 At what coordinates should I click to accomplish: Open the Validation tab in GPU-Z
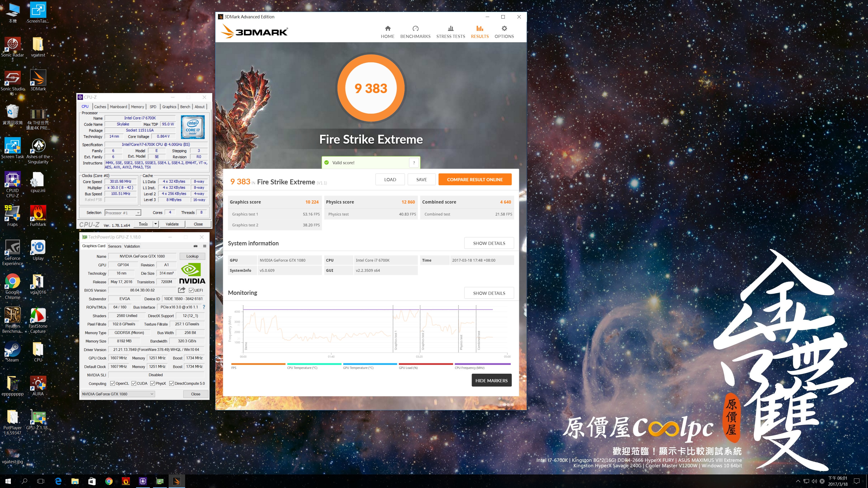click(132, 246)
